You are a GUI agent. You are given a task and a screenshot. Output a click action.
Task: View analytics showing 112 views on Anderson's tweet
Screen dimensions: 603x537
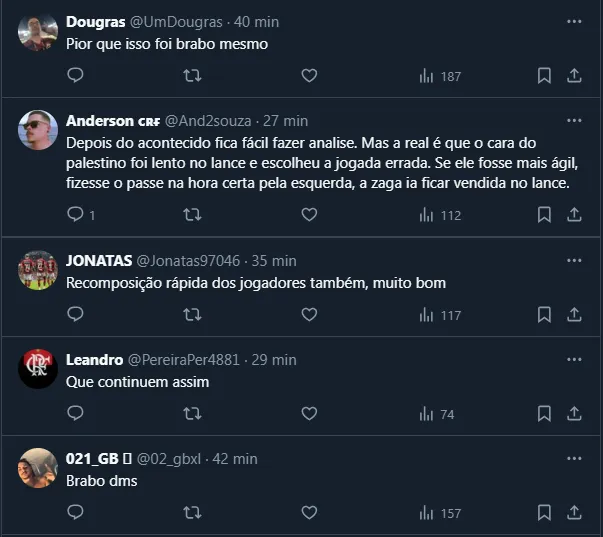pos(440,214)
